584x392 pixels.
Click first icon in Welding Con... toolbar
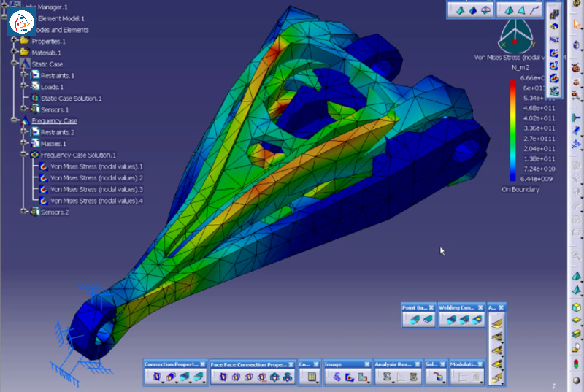pos(451,320)
